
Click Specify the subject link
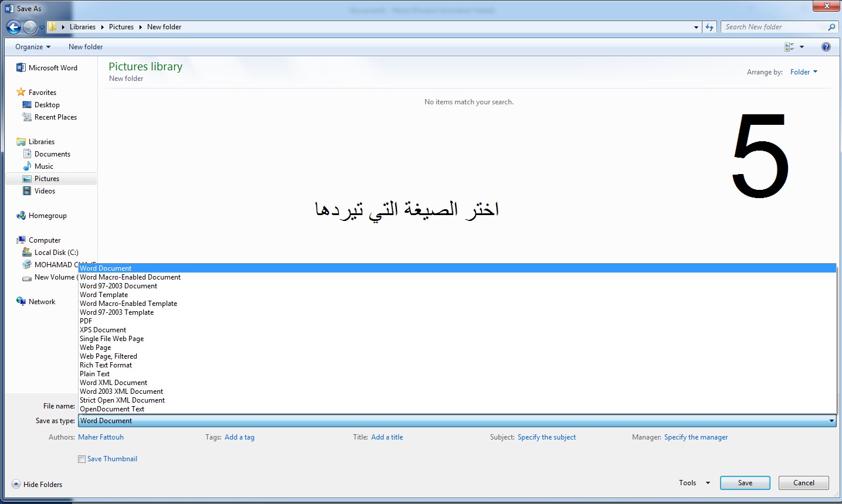tap(546, 437)
